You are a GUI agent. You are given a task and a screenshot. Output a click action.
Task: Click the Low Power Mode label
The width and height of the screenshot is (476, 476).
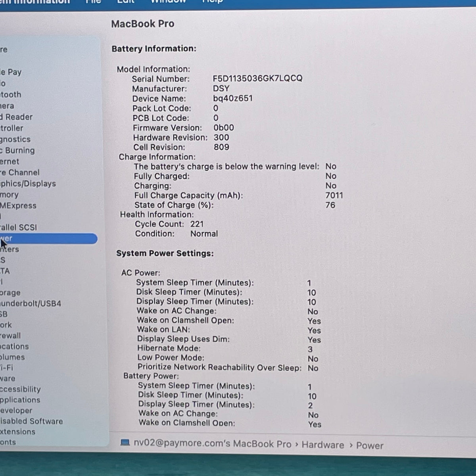(171, 357)
